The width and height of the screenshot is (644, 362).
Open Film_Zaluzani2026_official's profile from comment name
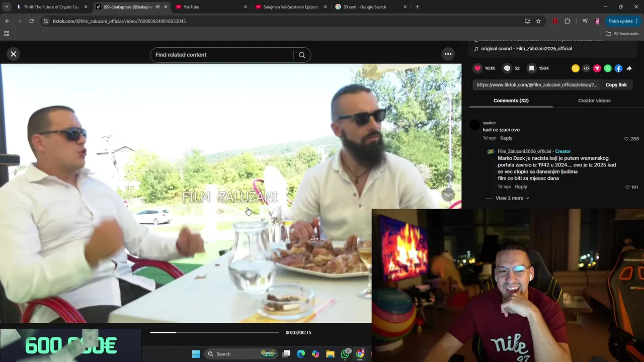524,151
